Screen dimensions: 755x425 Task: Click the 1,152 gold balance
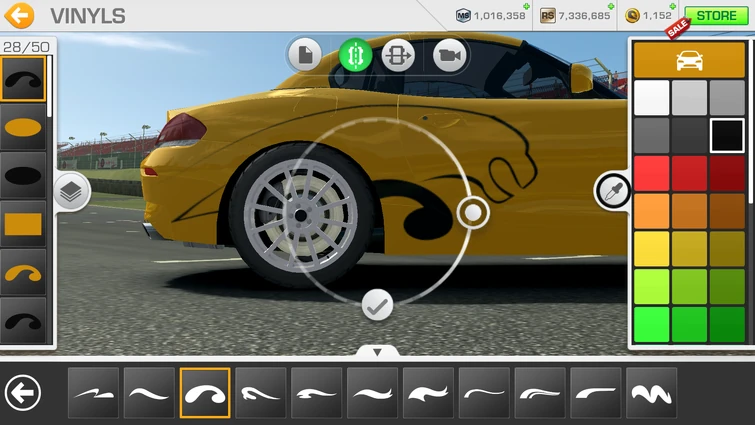(x=657, y=16)
